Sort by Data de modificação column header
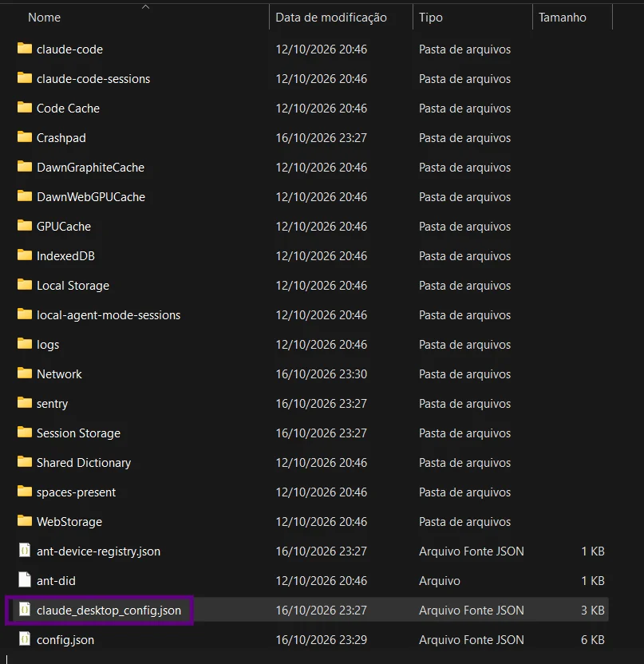Screen dimensions: 644x664 (x=331, y=18)
